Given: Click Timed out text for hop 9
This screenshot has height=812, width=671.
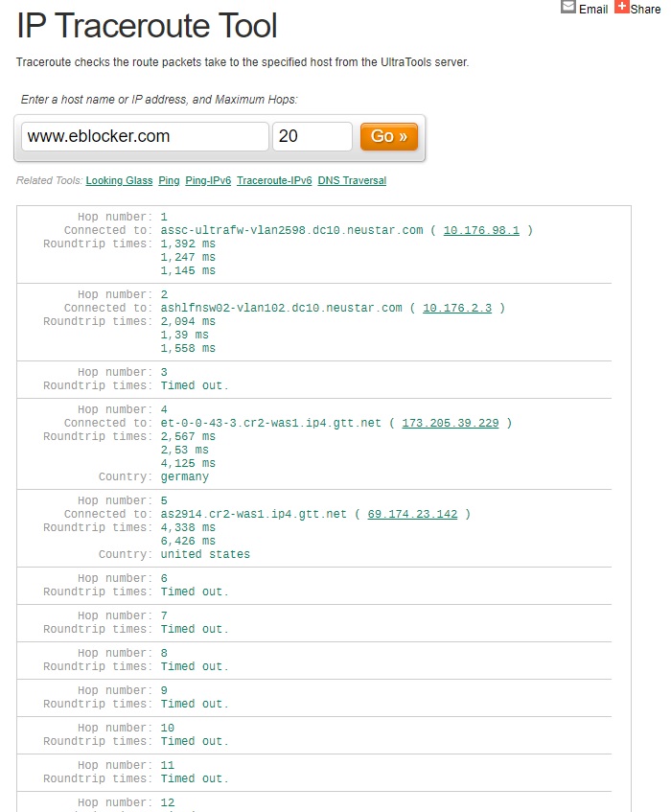Looking at the screenshot, I should click(195, 704).
